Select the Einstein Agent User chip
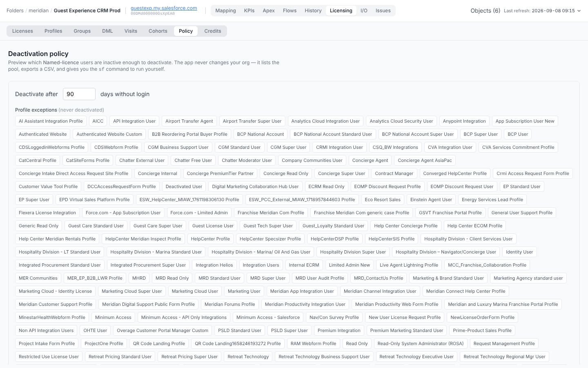This screenshot has width=588, height=368. click(431, 200)
